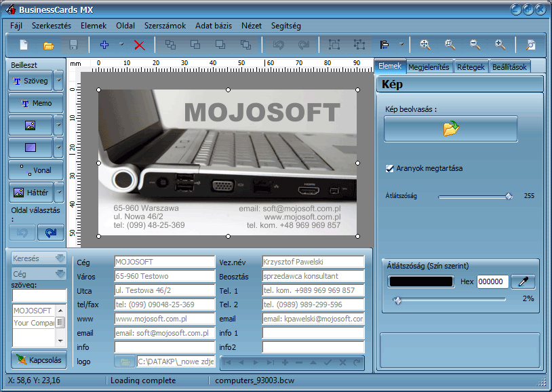Click the Ungroup elements icon

(x=359, y=45)
